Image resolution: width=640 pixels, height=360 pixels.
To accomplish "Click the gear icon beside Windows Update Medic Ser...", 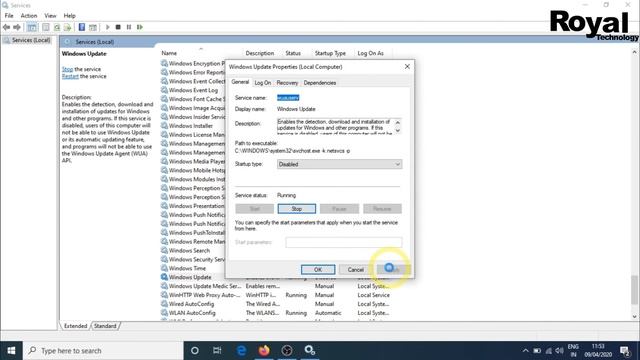I will click(x=164, y=286).
